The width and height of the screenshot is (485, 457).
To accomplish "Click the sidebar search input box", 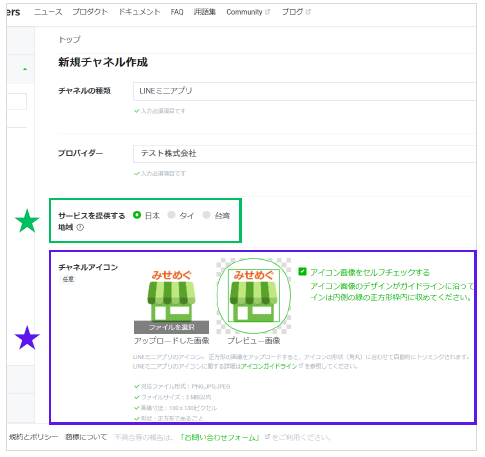I will click(17, 102).
